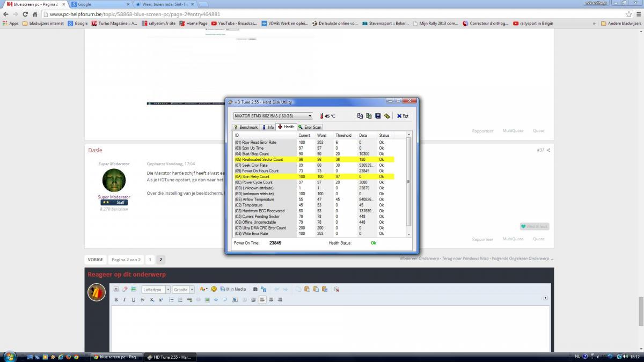
Task: Click MultiQuote on Dasle's post
Action: click(513, 239)
